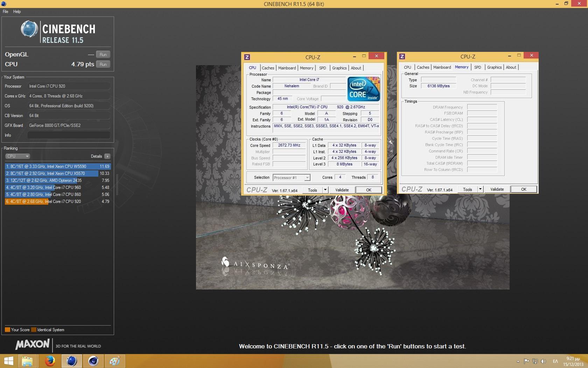Click the network tray icon

pyautogui.click(x=535, y=361)
